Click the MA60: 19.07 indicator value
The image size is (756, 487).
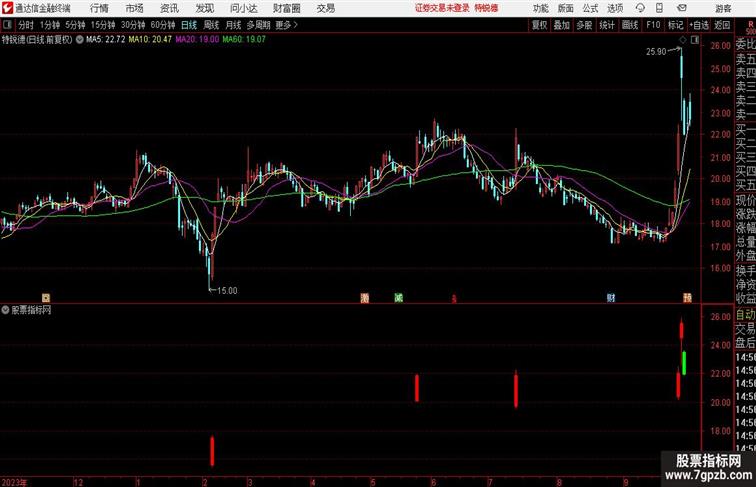(244, 40)
